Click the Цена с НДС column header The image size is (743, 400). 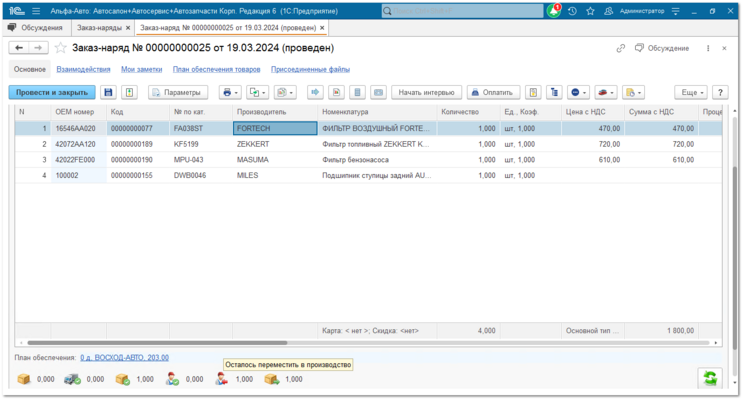[593, 112]
